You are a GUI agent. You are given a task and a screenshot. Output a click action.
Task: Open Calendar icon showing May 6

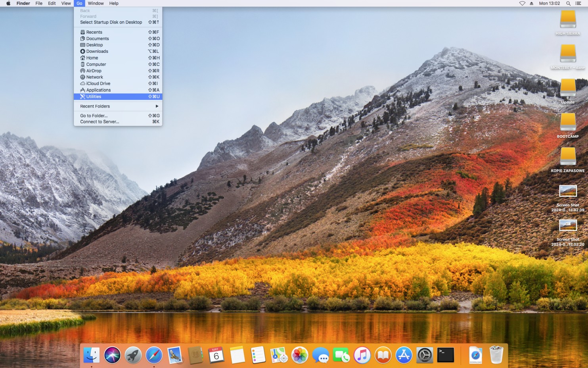click(x=216, y=355)
